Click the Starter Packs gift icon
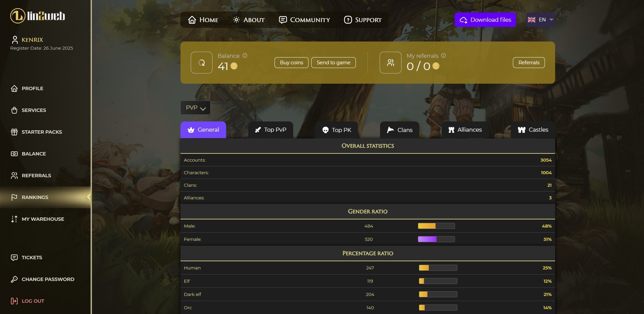The height and width of the screenshot is (314, 644). 14,132
